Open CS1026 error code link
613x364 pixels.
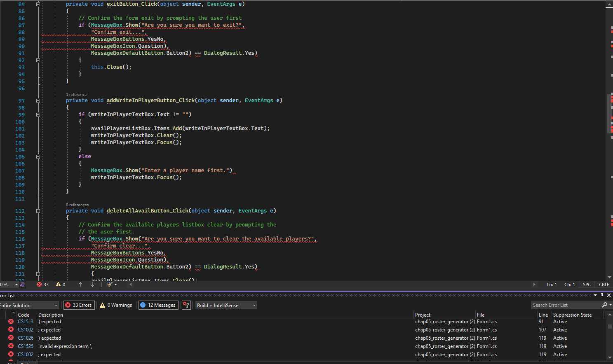click(26, 338)
